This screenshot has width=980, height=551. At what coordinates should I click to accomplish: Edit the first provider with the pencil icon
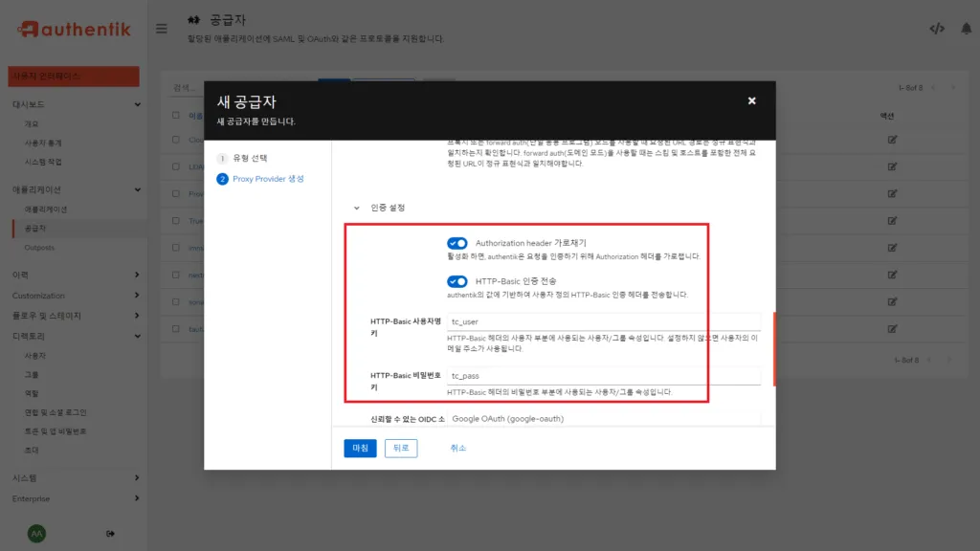click(x=892, y=138)
